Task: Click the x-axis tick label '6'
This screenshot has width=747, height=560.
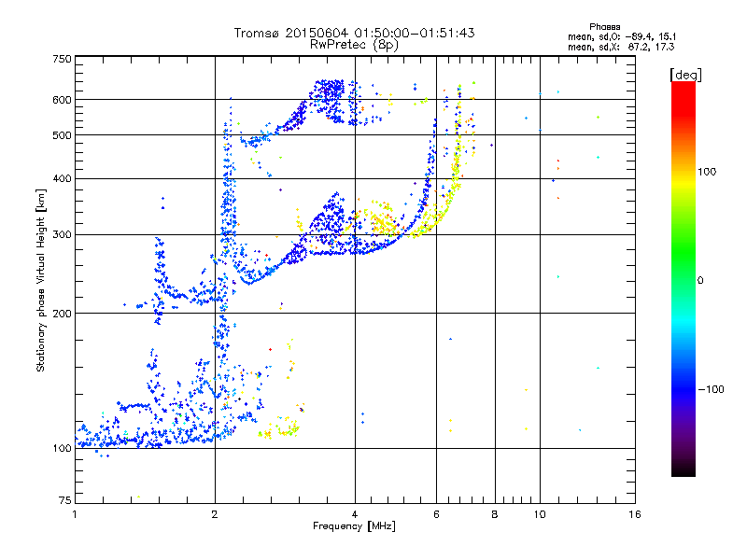Action: (436, 514)
